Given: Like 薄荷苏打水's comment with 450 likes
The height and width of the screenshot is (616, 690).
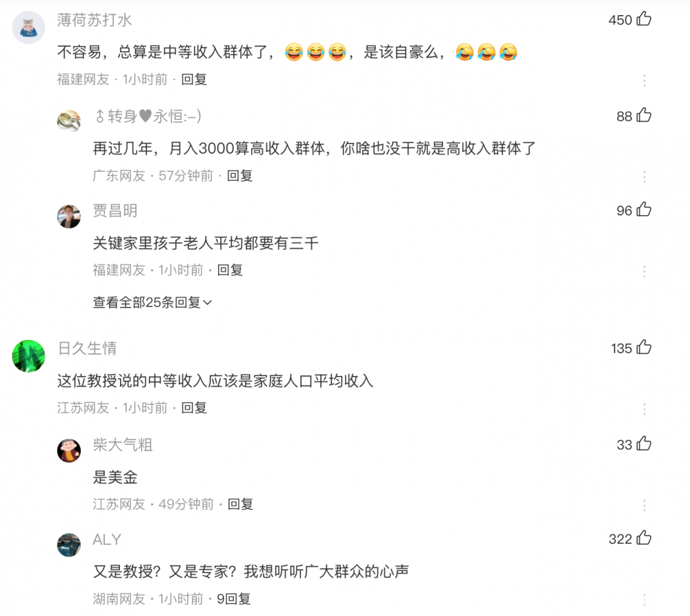Looking at the screenshot, I should point(644,19).
